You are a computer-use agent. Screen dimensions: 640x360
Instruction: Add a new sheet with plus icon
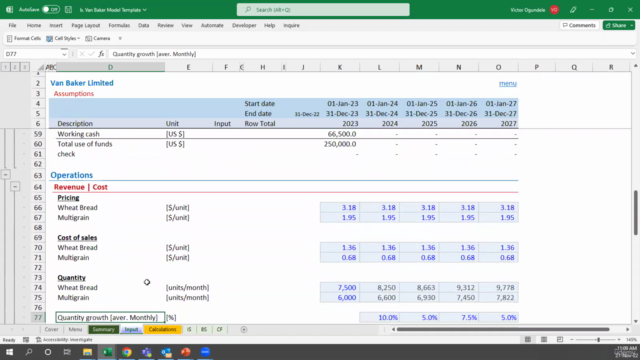244,329
